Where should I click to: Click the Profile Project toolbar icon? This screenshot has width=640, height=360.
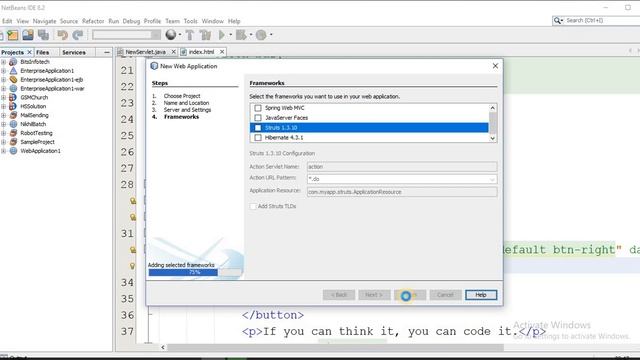click(261, 35)
